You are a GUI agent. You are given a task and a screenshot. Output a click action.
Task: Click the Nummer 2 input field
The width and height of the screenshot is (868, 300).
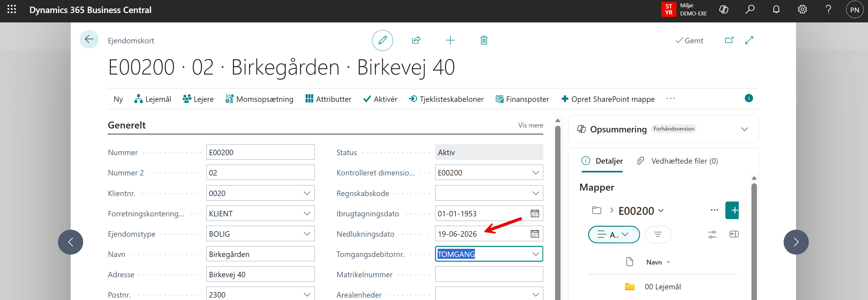pyautogui.click(x=260, y=172)
